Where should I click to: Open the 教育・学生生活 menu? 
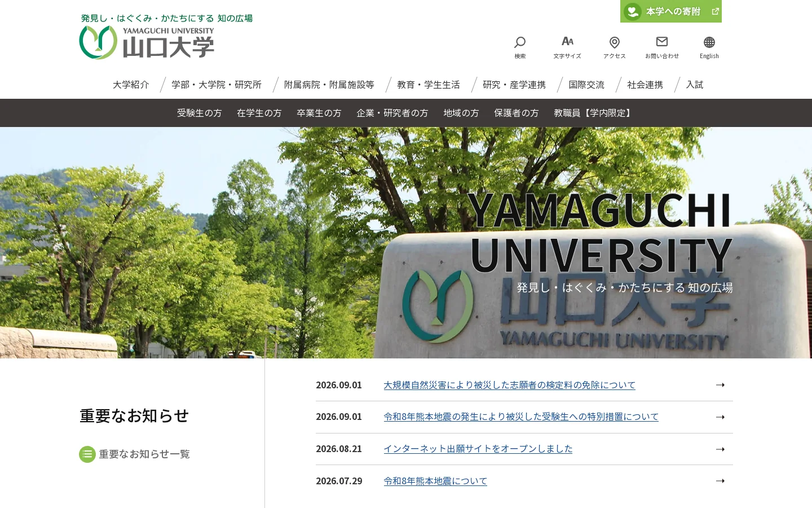(x=429, y=85)
